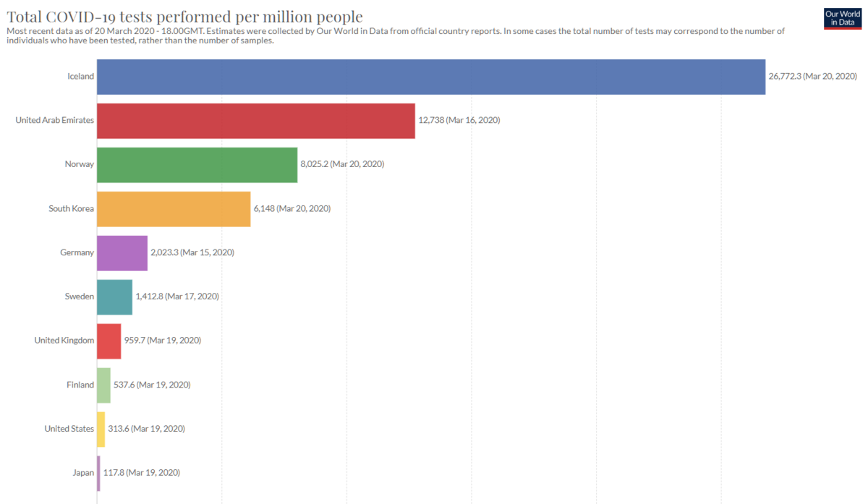Select the 12,738 (Mar 16, 2020) value
868x504 pixels.
(459, 121)
